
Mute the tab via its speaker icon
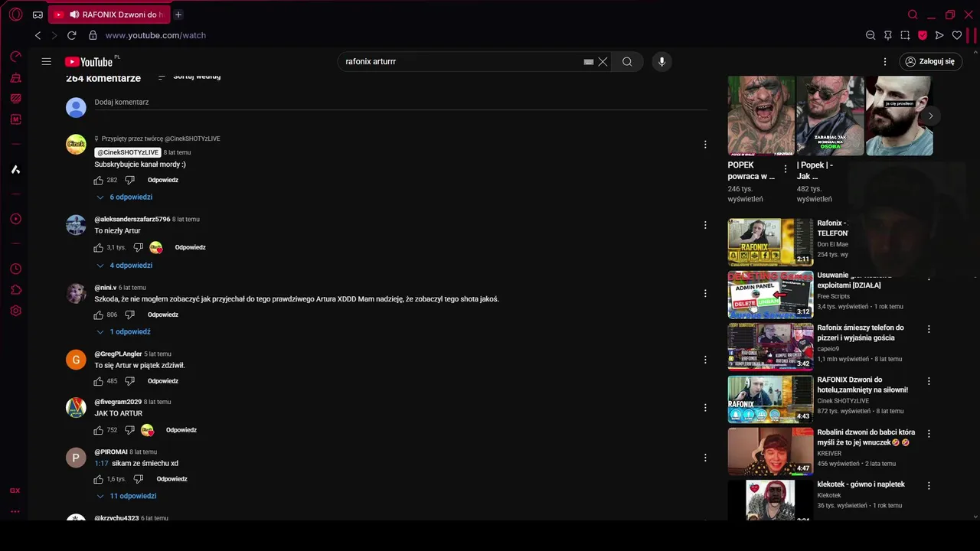tap(74, 15)
